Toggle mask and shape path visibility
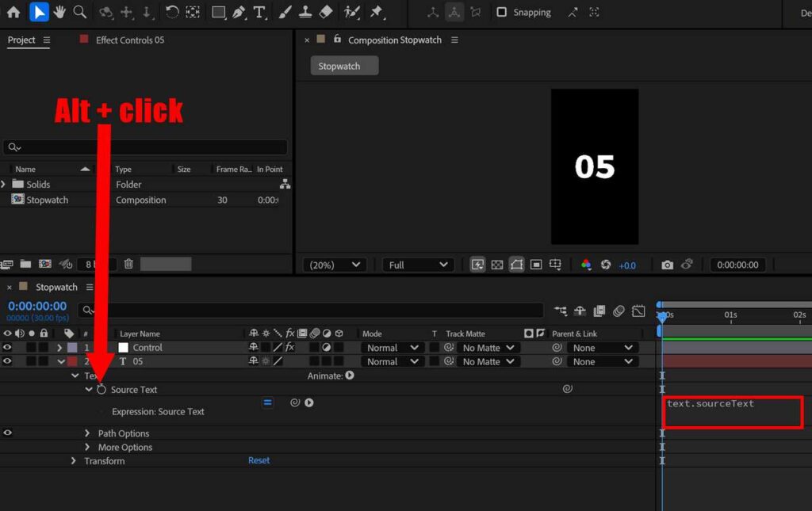812x511 pixels. 516,265
